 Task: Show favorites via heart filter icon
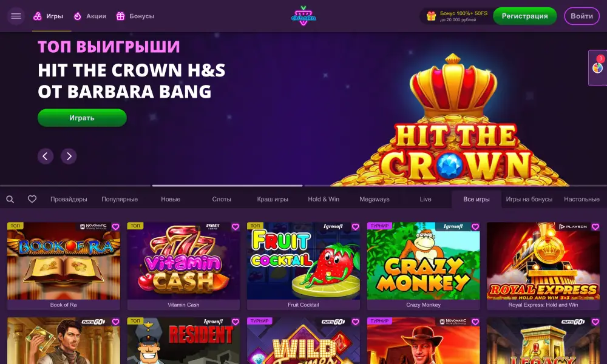(x=32, y=199)
